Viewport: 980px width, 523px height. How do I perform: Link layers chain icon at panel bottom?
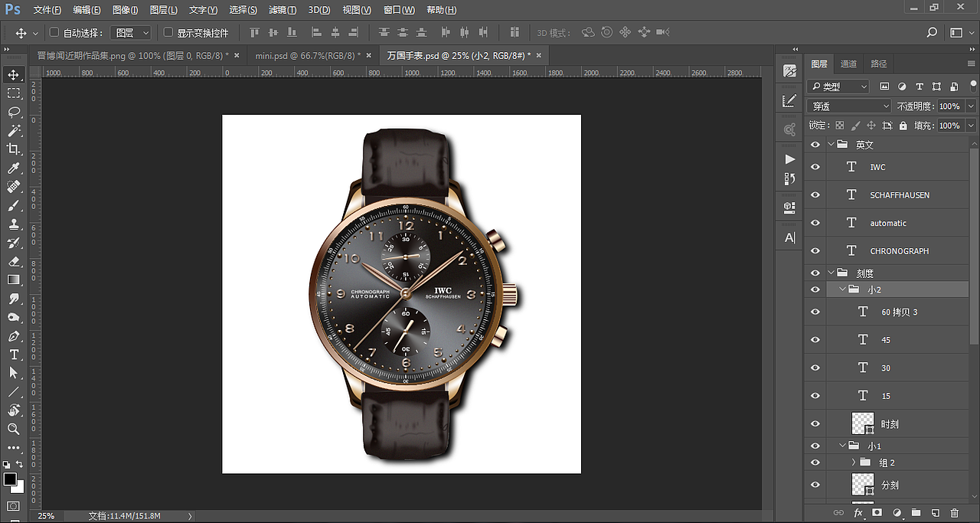(x=840, y=512)
